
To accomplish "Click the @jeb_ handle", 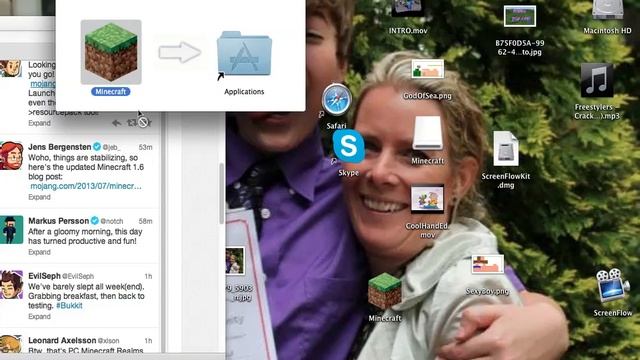I will click(x=111, y=147).
